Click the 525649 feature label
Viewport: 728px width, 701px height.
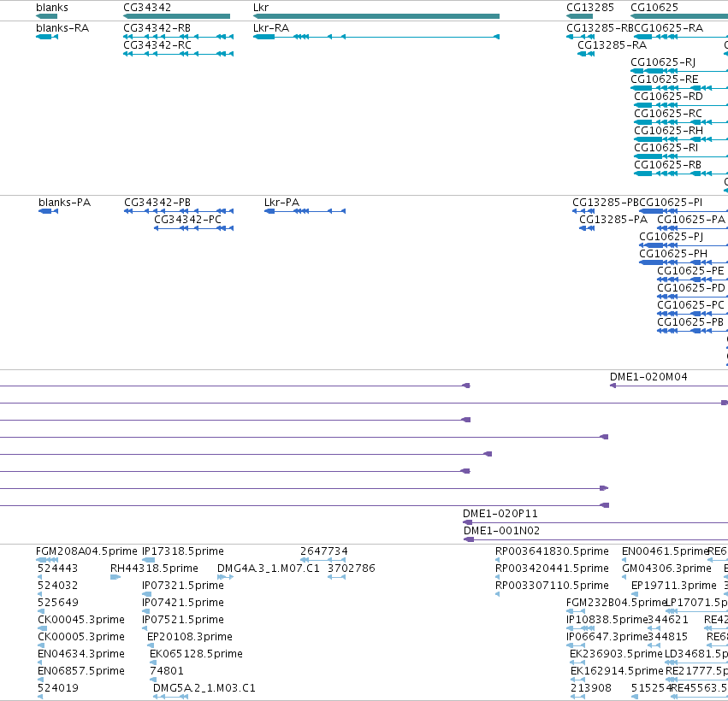point(57,603)
